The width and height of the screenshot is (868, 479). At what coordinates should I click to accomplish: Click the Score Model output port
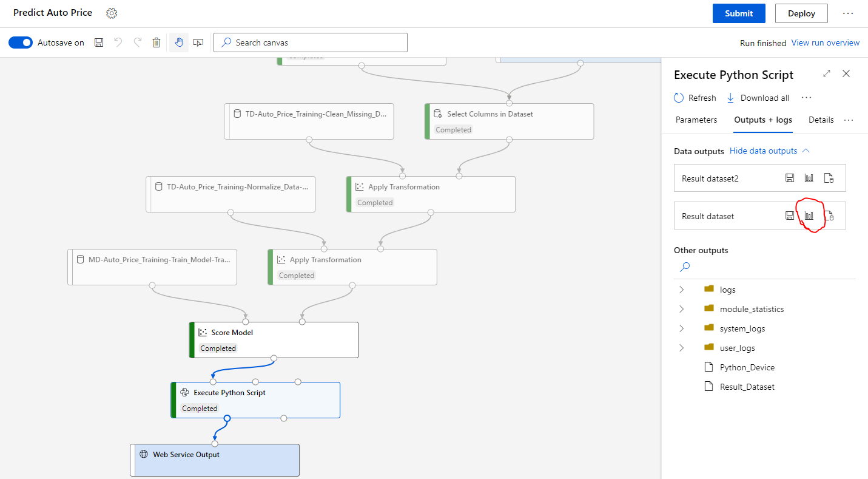coord(274,358)
